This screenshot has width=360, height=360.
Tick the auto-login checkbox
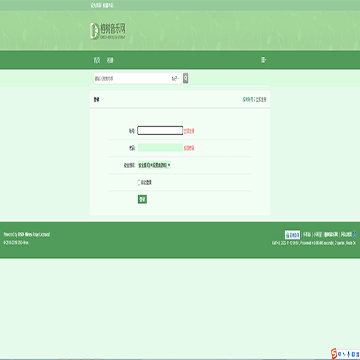139,182
